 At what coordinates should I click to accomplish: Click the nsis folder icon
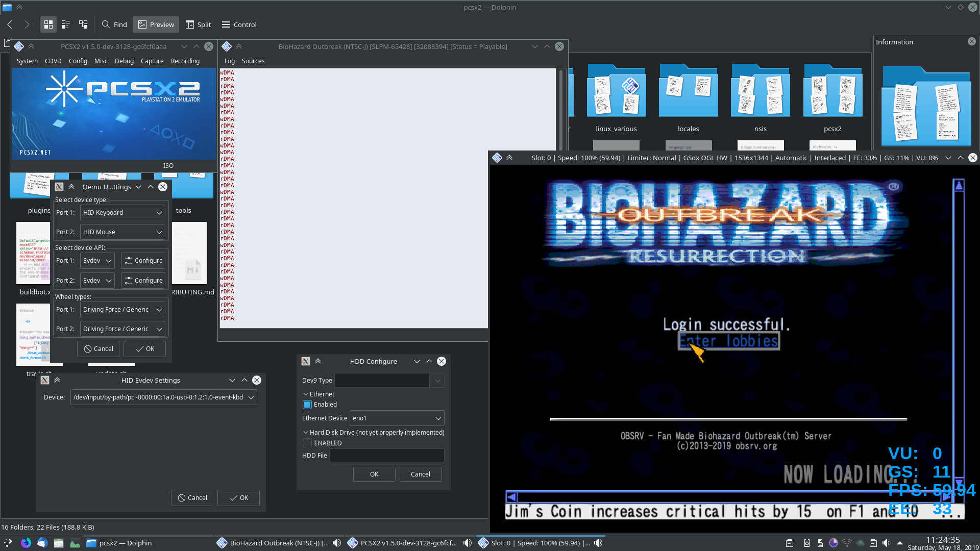pyautogui.click(x=761, y=90)
